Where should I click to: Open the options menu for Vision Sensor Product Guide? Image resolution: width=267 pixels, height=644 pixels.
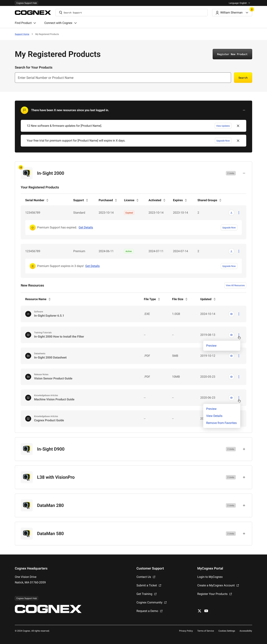pyautogui.click(x=239, y=377)
